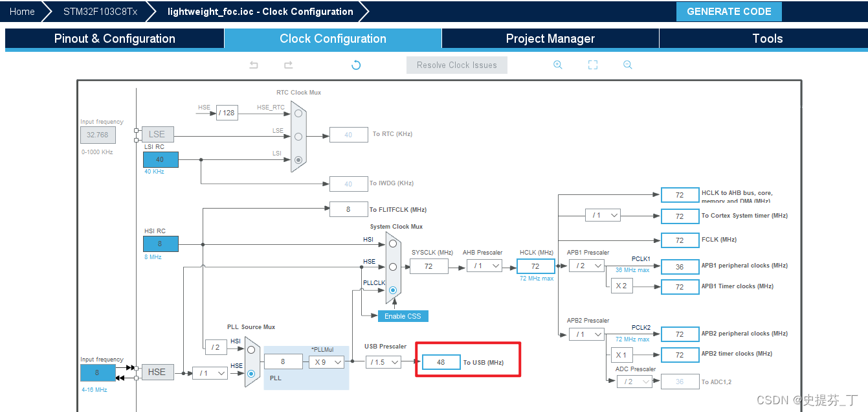Click the HCLK to AHB bus value box
This screenshot has width=868, height=412.
pos(680,195)
